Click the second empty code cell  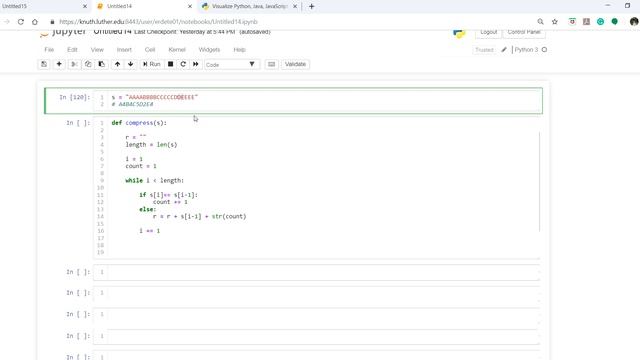[x=317, y=293]
